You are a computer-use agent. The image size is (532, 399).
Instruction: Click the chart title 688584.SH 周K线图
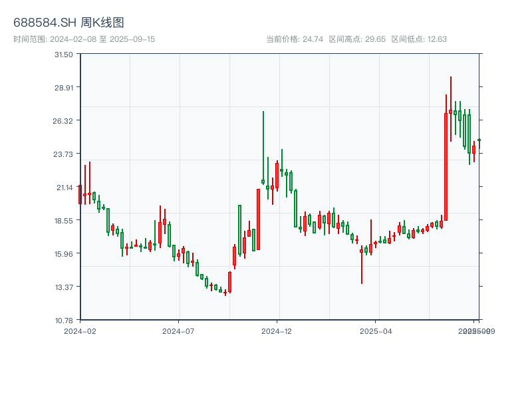(x=68, y=23)
